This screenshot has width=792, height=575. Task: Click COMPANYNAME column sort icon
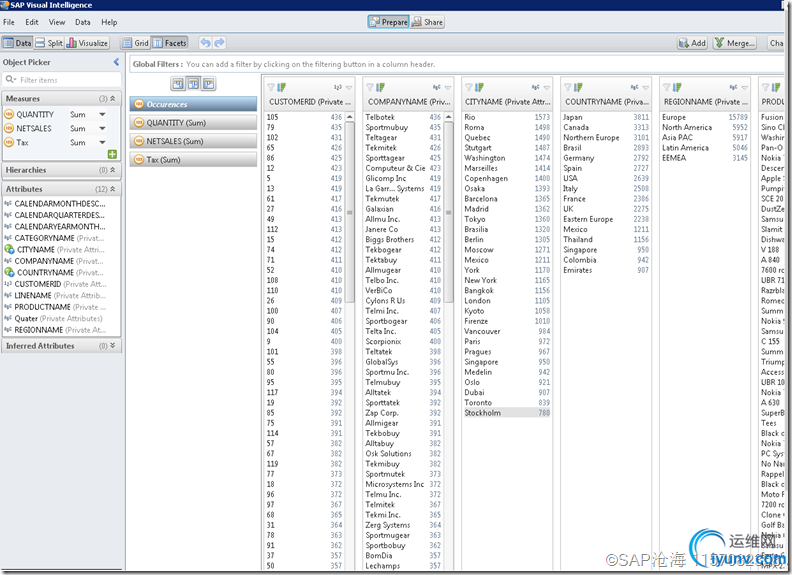[380, 87]
